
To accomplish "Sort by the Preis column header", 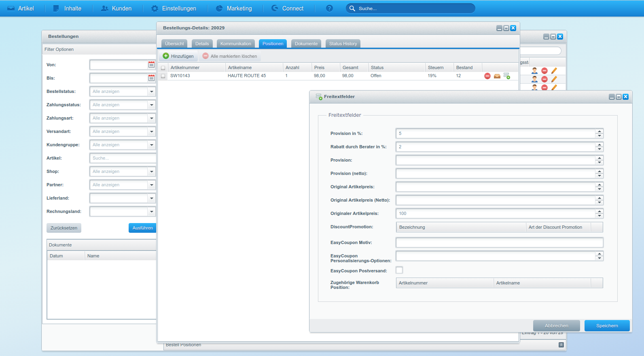I will pos(326,67).
